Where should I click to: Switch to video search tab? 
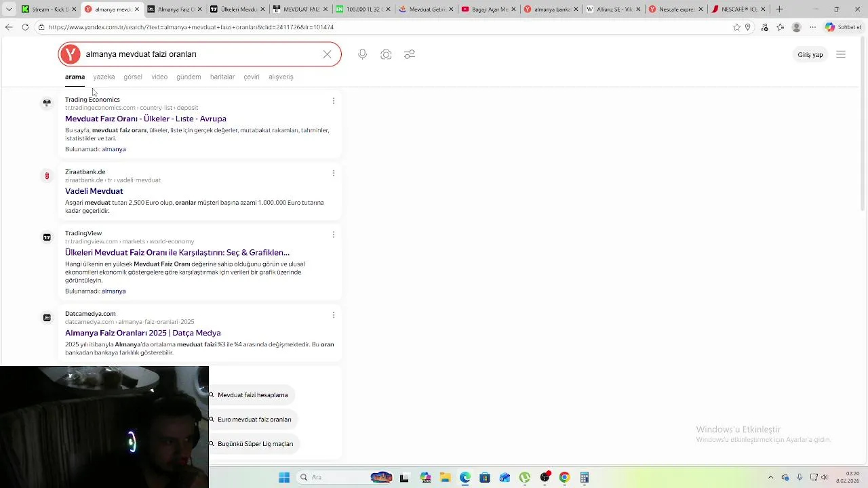point(159,77)
